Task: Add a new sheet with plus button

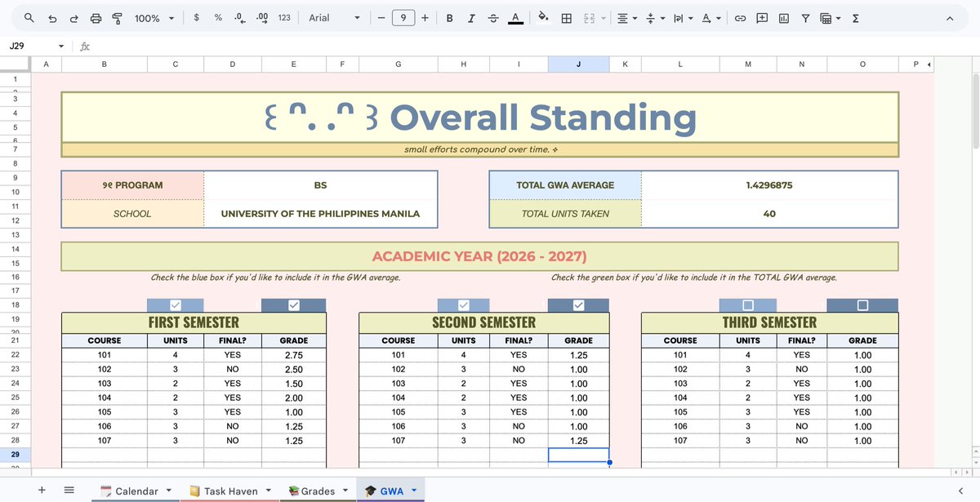Action: 42,490
